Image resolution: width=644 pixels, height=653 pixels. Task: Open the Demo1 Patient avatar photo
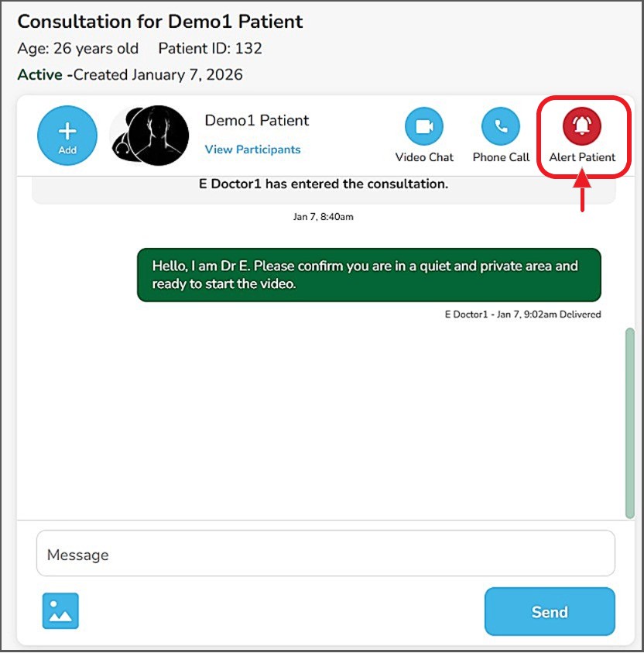pyautogui.click(x=150, y=135)
